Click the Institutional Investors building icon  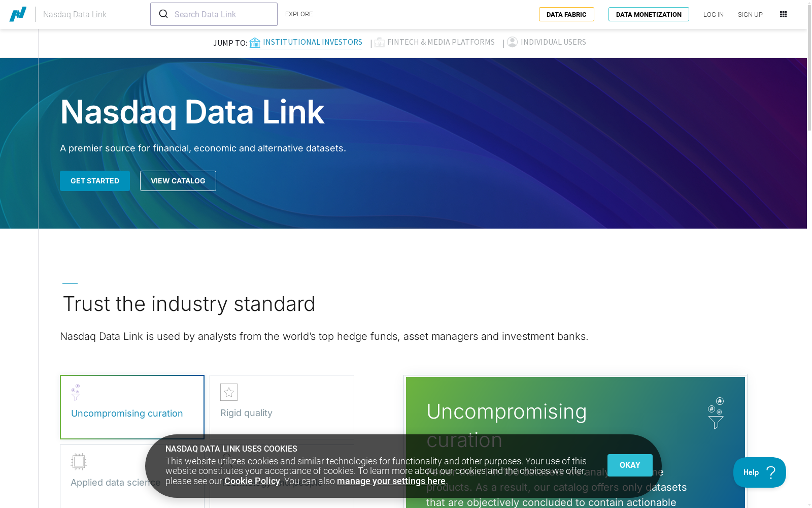[255, 43]
